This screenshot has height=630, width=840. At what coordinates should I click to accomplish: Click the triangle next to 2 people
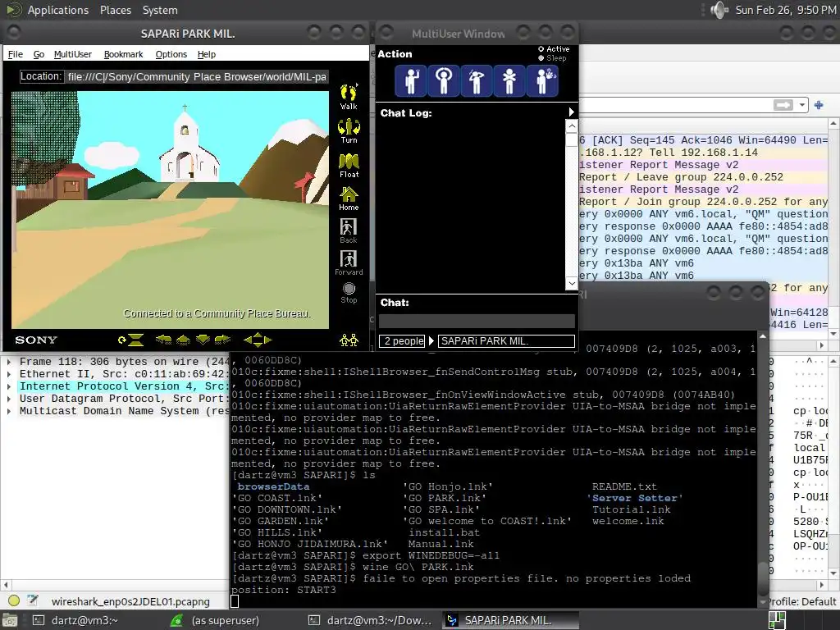click(431, 340)
